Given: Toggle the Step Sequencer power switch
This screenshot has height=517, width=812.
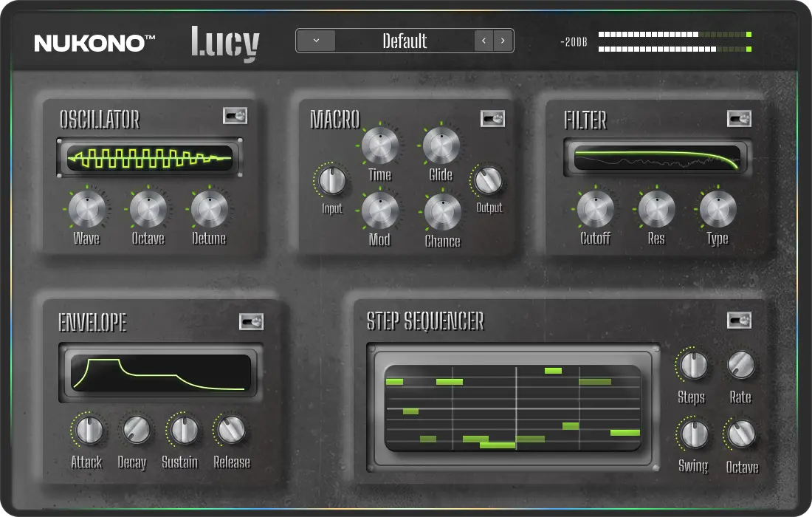Looking at the screenshot, I should click(739, 320).
